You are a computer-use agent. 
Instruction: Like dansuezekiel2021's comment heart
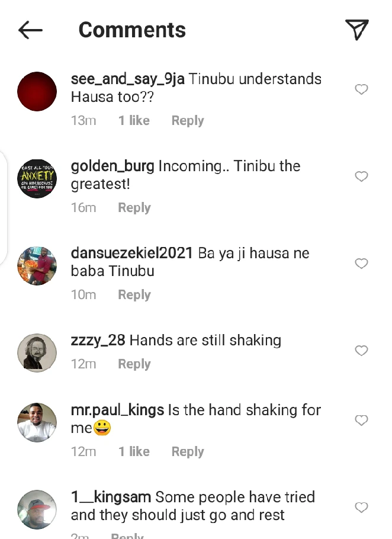[361, 264]
